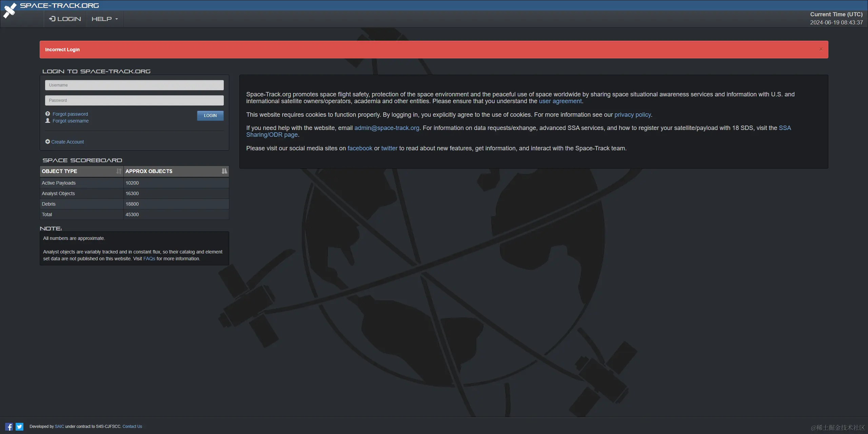Dismiss the Incorrect Login alert
The height and width of the screenshot is (434, 868).
point(821,49)
